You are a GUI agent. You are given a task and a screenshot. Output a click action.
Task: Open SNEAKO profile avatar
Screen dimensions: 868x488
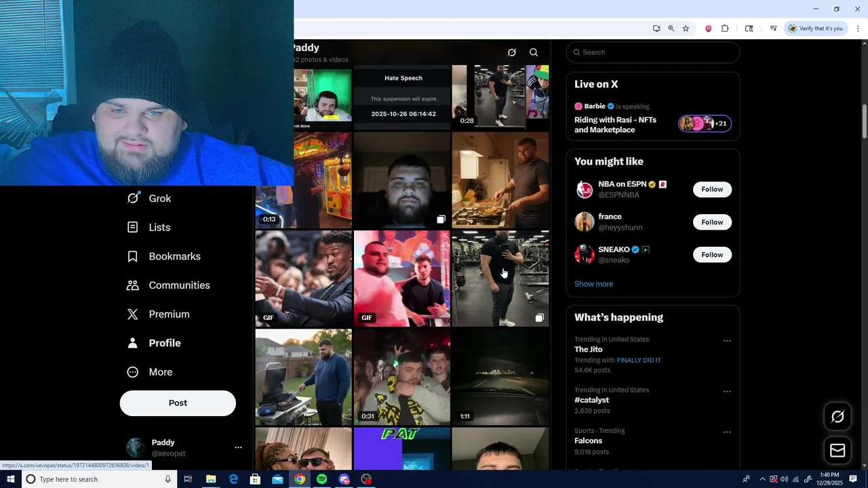point(585,255)
